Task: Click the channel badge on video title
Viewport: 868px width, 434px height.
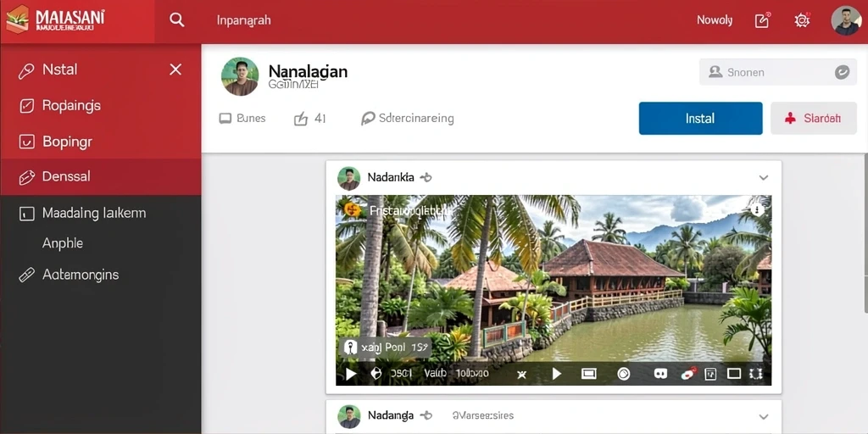Action: pos(351,210)
